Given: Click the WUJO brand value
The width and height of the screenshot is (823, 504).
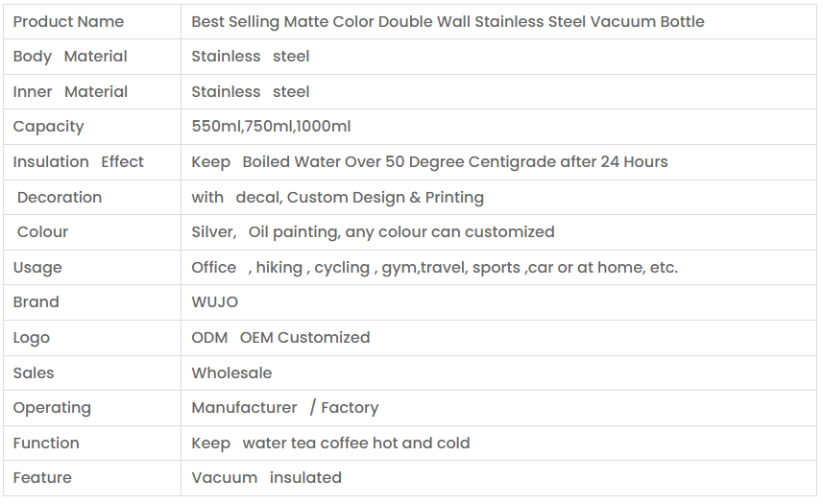Looking at the screenshot, I should click(x=215, y=302).
